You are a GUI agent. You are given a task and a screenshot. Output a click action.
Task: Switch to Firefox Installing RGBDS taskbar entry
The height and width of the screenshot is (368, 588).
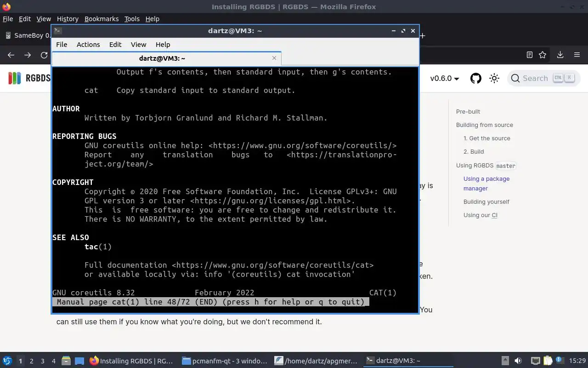click(x=131, y=361)
